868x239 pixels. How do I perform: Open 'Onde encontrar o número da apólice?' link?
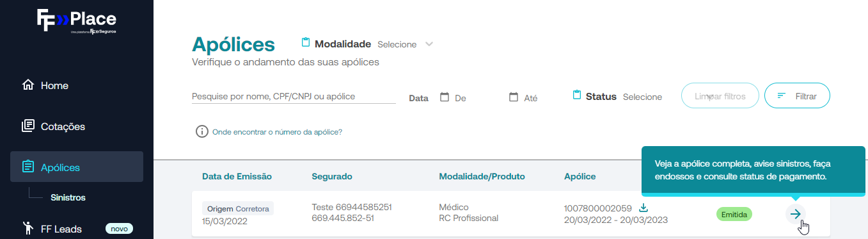point(277,131)
